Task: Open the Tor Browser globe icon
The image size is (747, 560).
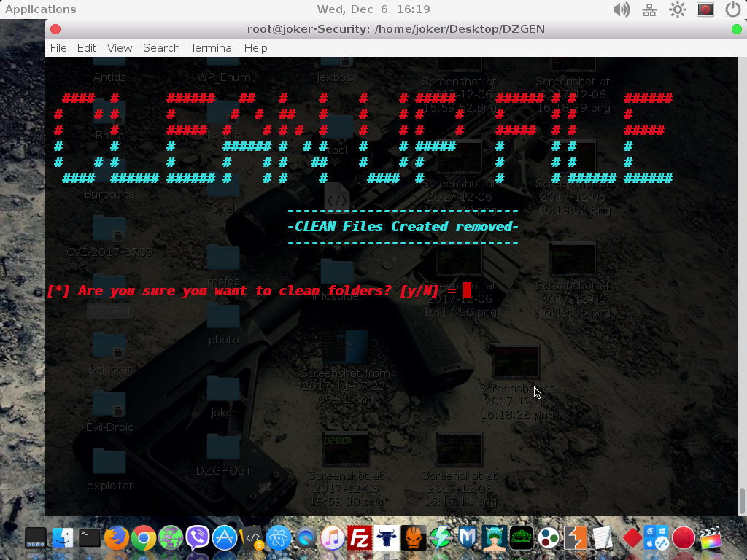Action: tap(171, 538)
